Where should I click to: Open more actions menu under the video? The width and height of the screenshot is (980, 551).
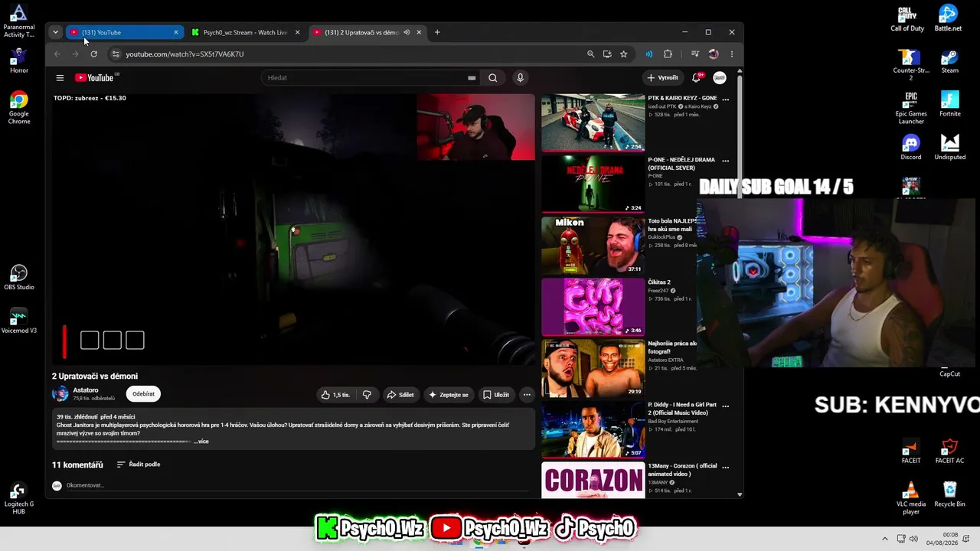click(x=527, y=395)
